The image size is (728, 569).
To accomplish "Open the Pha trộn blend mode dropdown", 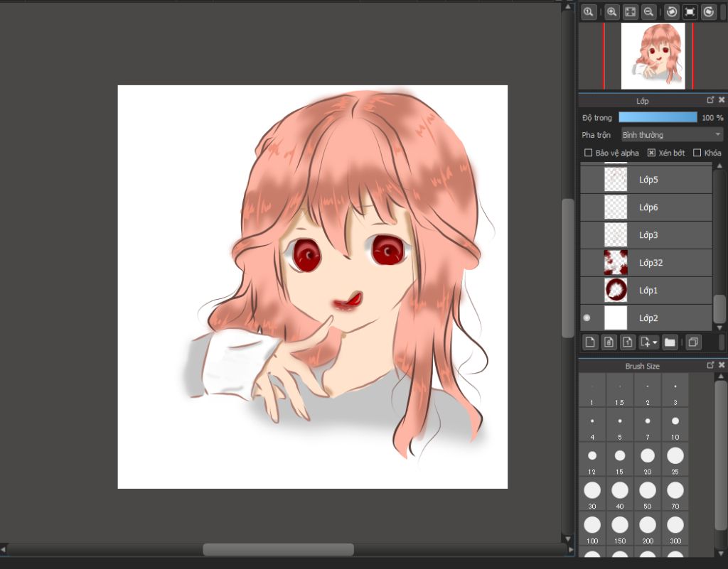I will [x=672, y=135].
